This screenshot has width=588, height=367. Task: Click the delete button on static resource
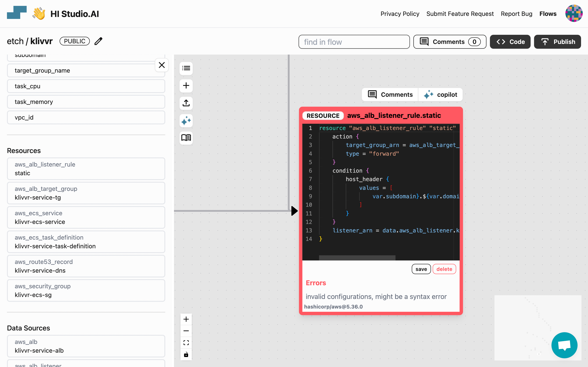click(445, 269)
